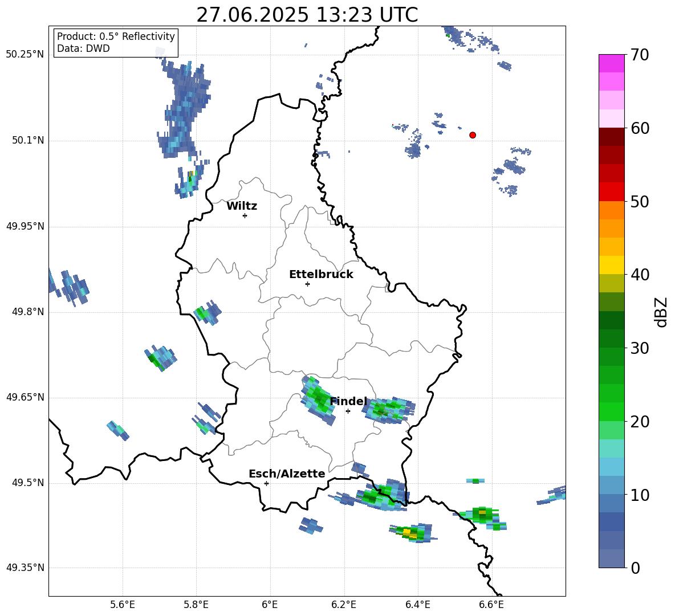675x616 pixels.
Task: Click the Findel location cross marker
Action: [x=348, y=411]
